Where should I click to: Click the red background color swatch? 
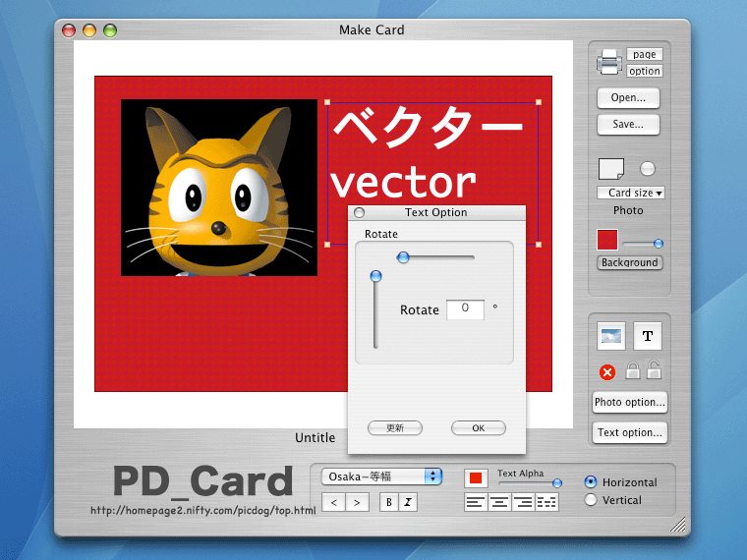tap(607, 240)
